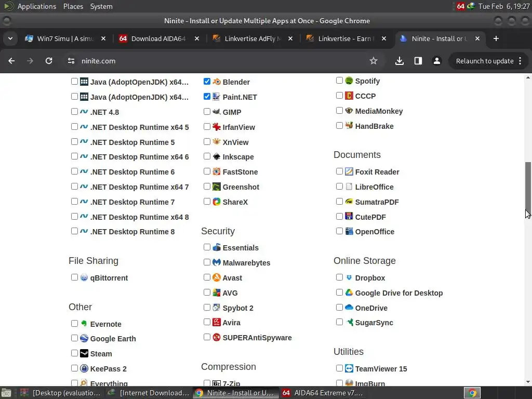Click the Inkscape icon
532x399 pixels.
[x=217, y=156]
